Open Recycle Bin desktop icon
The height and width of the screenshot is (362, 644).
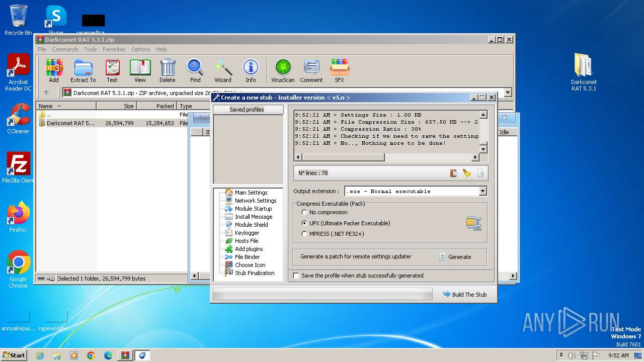tap(18, 20)
